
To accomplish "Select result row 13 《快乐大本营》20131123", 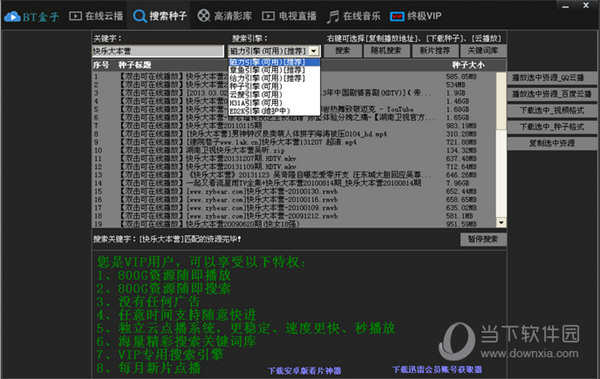I will click(x=295, y=175).
